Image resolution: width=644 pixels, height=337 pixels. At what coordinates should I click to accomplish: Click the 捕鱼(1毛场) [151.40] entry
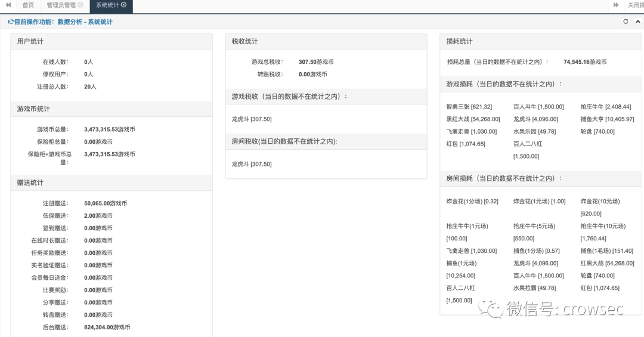[607, 251]
